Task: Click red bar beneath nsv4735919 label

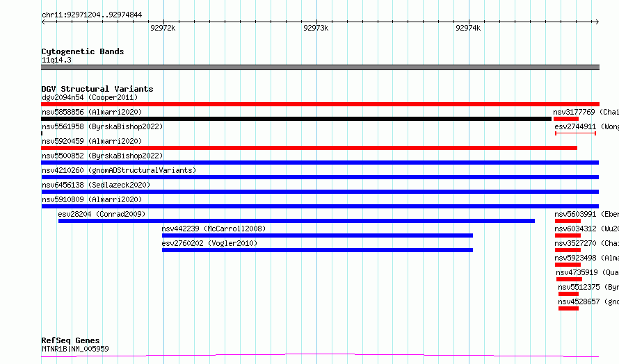Action: pos(569,279)
